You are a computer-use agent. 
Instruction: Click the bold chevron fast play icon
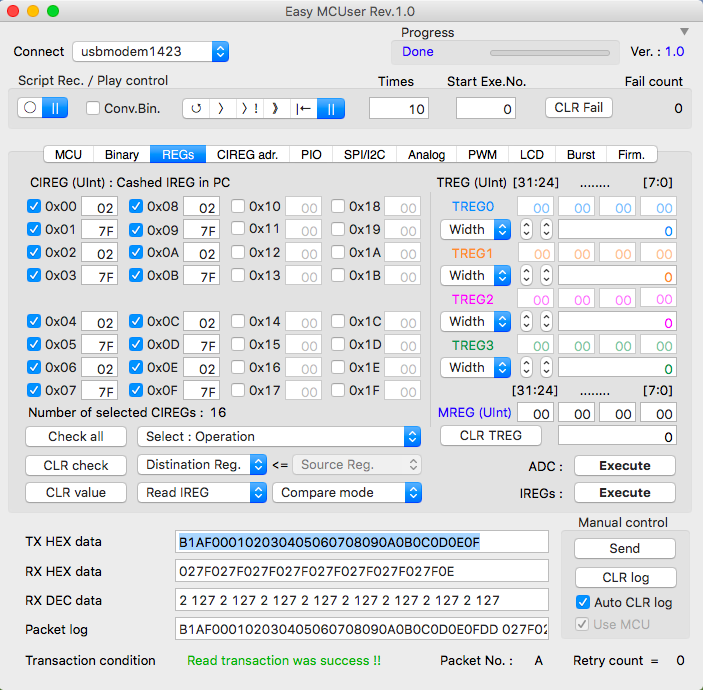276,108
